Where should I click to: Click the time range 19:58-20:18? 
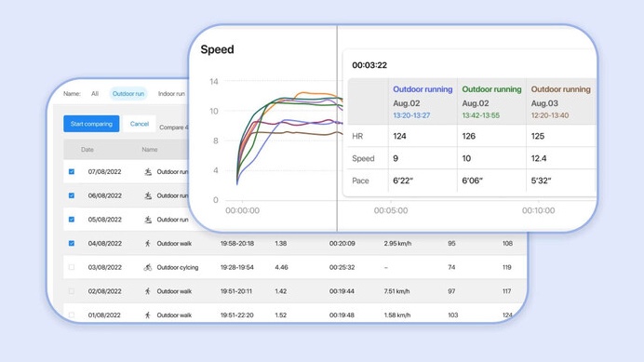tap(237, 243)
